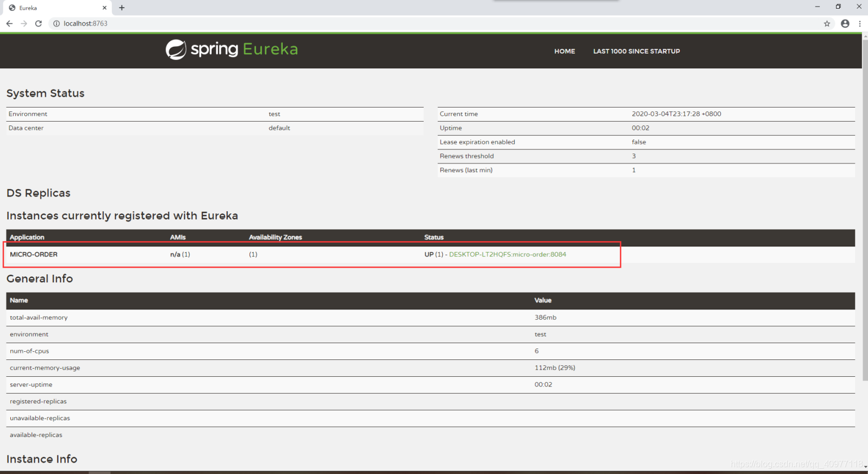
Task: View site information icon in address bar
Action: coord(56,23)
